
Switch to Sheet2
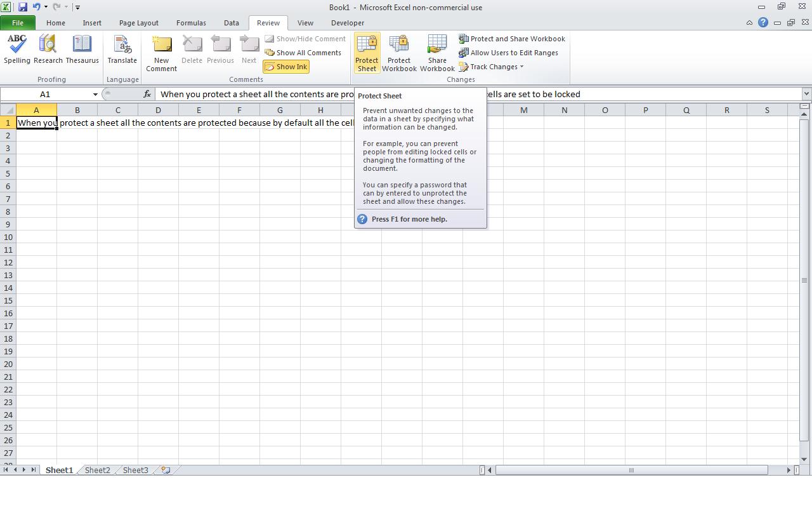click(97, 470)
